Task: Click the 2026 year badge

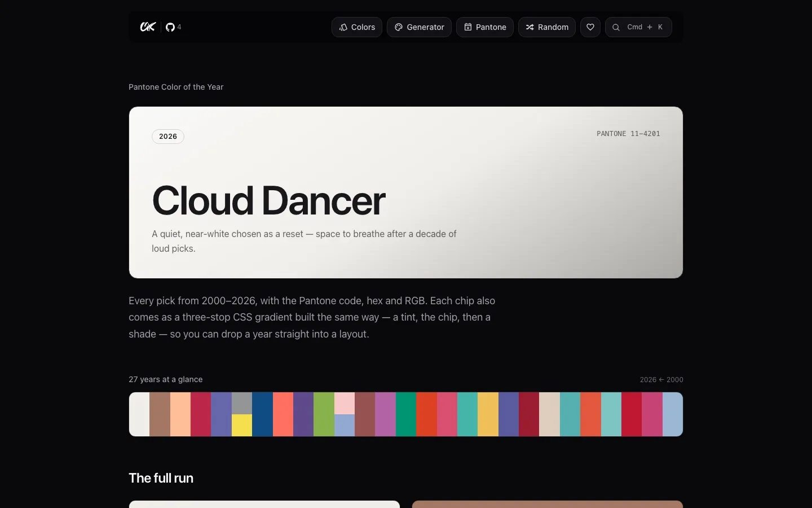Action: point(168,137)
